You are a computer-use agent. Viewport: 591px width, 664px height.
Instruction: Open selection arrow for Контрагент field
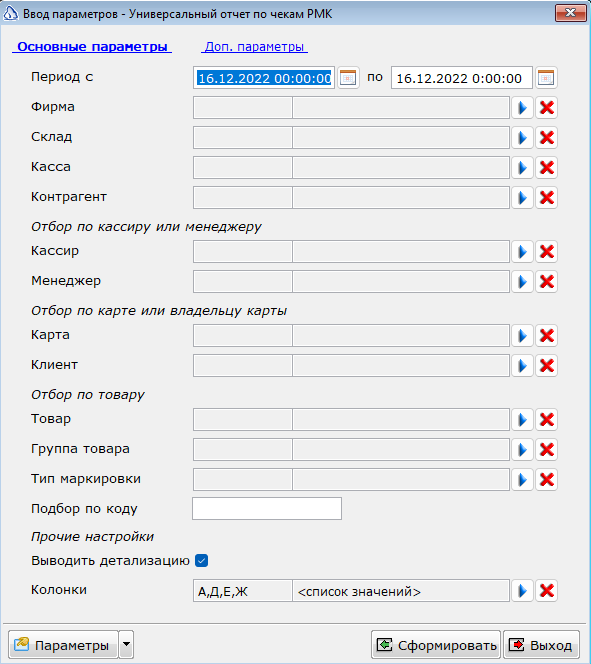pyautogui.click(x=522, y=198)
